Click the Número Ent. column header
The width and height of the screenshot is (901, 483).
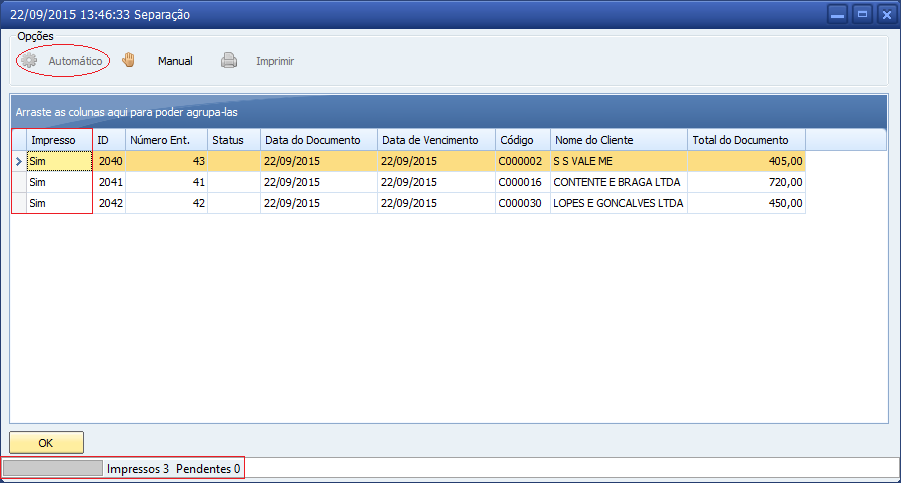(x=167, y=140)
